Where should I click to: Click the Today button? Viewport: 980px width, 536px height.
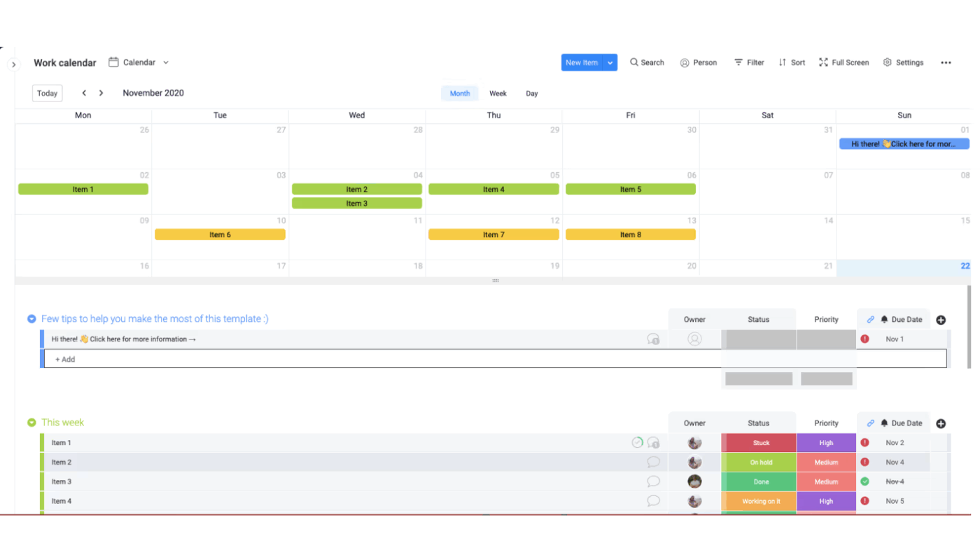[x=47, y=92]
